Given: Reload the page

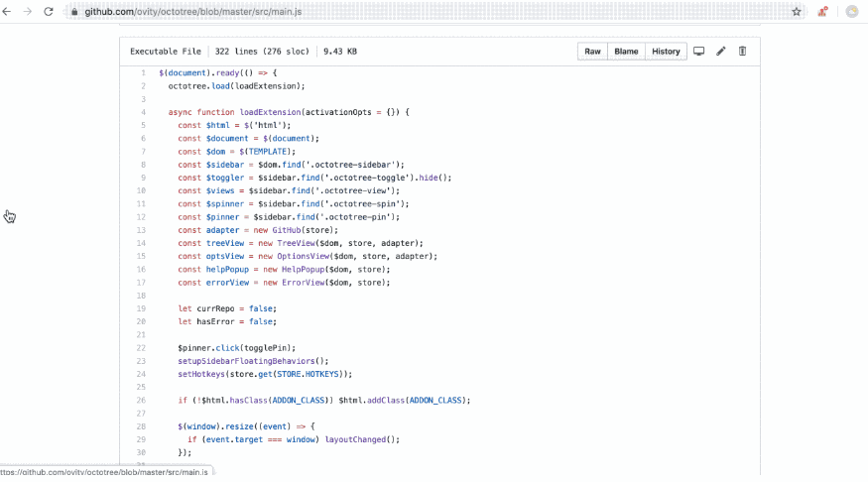Looking at the screenshot, I should click(x=49, y=12).
